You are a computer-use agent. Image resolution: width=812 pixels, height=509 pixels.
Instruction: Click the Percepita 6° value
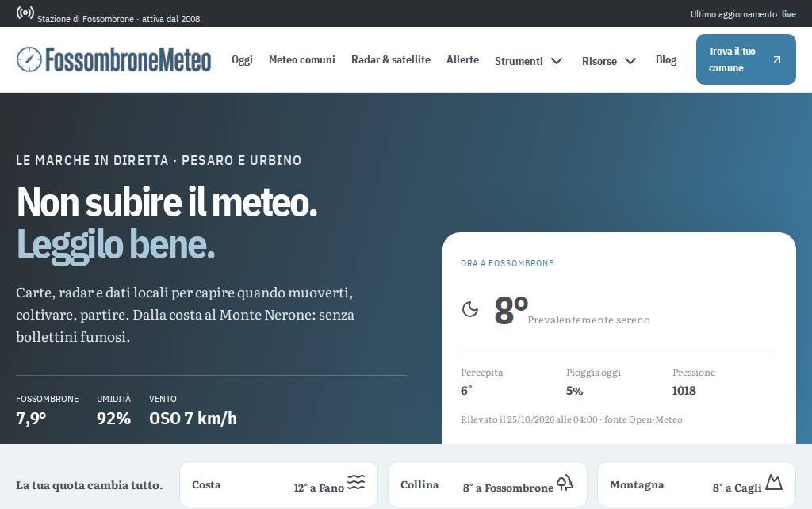click(x=466, y=390)
